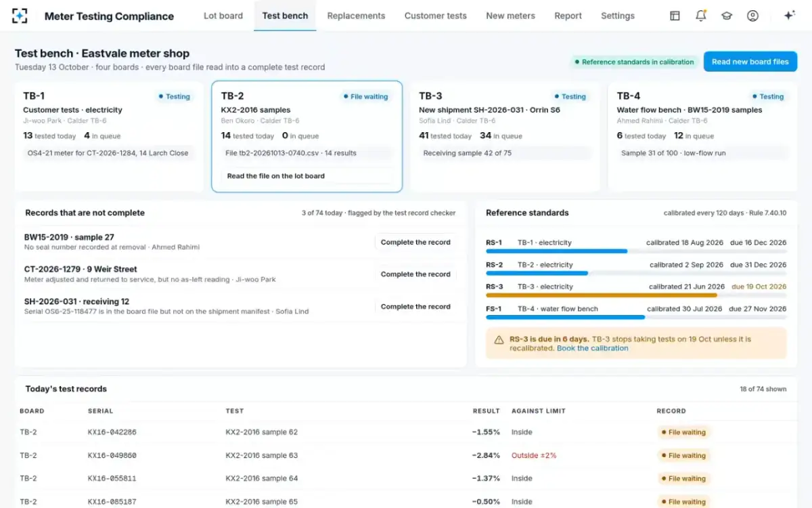Click the 18 of 74 shown count

click(x=763, y=389)
